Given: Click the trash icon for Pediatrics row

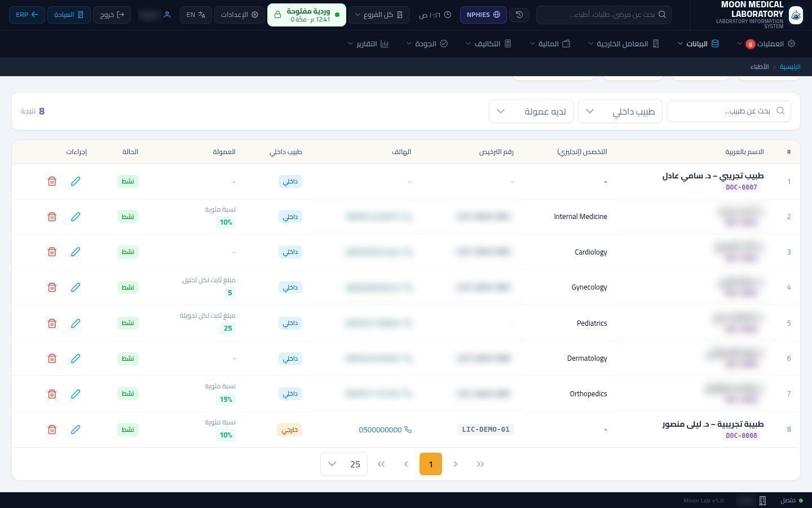Looking at the screenshot, I should pyautogui.click(x=52, y=323).
